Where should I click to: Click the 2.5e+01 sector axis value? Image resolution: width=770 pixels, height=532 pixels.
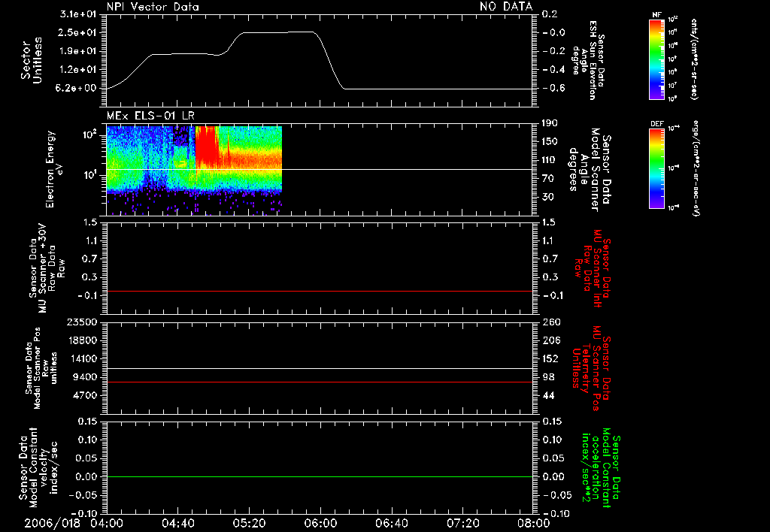click(77, 32)
